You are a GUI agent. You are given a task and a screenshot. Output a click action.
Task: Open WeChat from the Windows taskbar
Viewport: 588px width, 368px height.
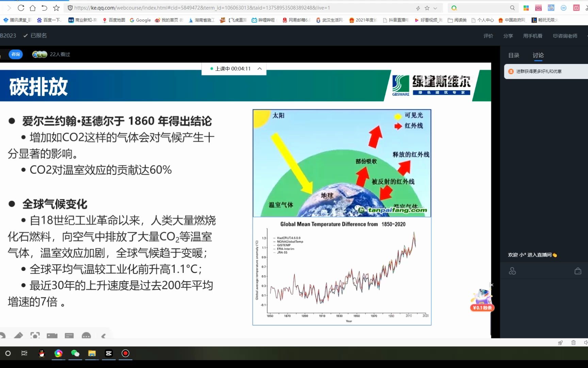click(75, 354)
